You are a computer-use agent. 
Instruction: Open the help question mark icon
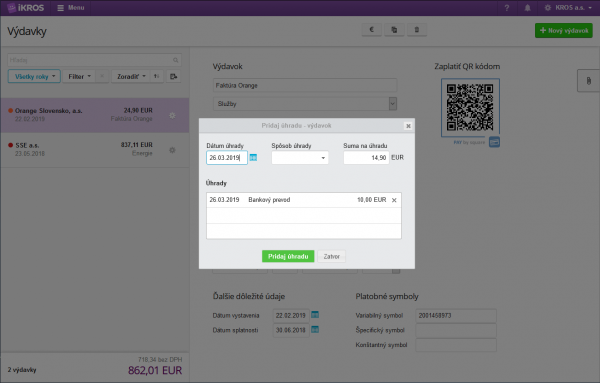point(507,8)
